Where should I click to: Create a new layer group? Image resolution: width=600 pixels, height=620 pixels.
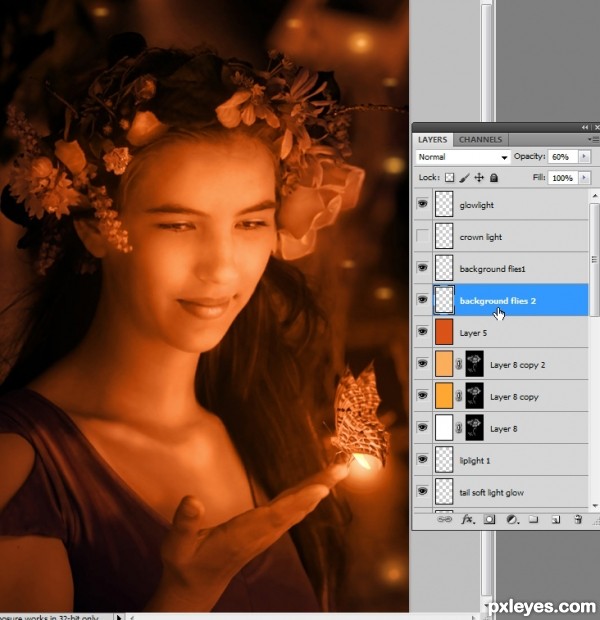click(534, 519)
